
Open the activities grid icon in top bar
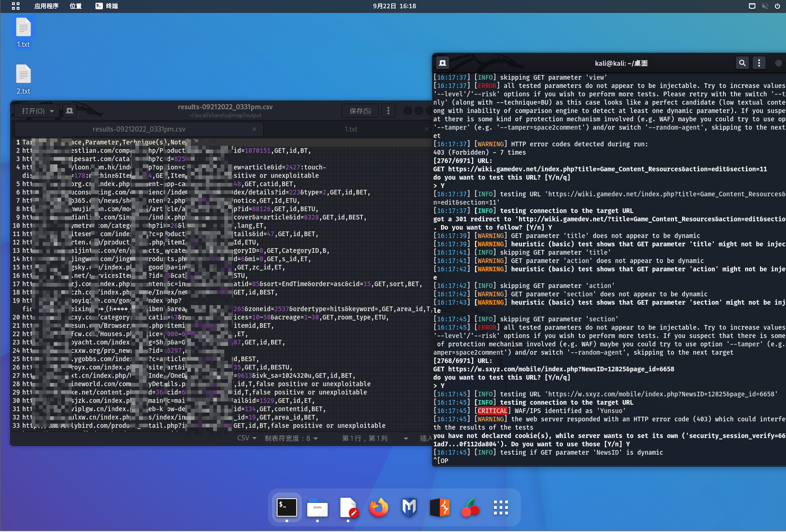16,6
